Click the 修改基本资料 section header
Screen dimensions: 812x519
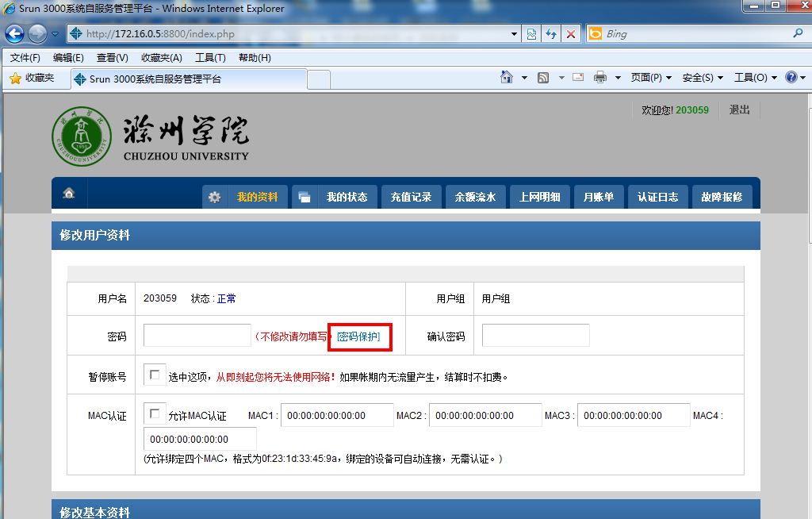tap(406, 509)
